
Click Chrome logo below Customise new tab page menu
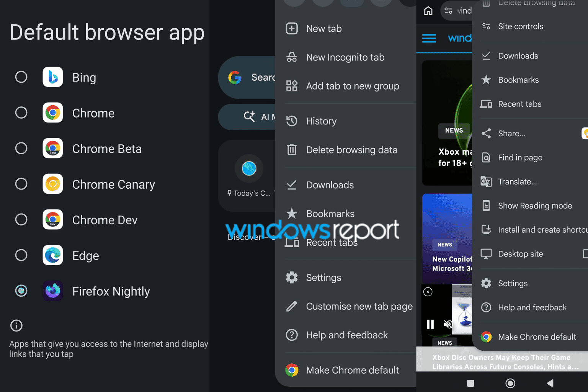292,370
